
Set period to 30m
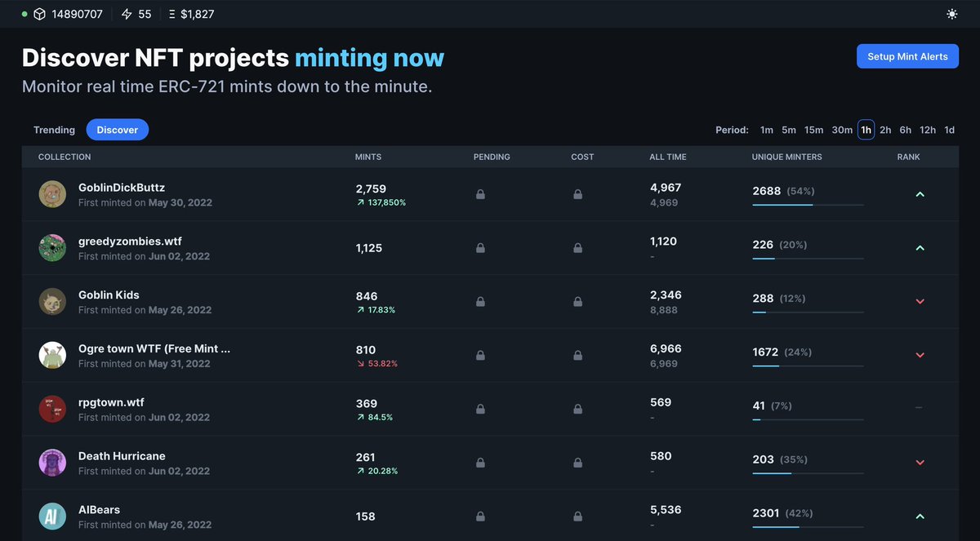point(842,130)
